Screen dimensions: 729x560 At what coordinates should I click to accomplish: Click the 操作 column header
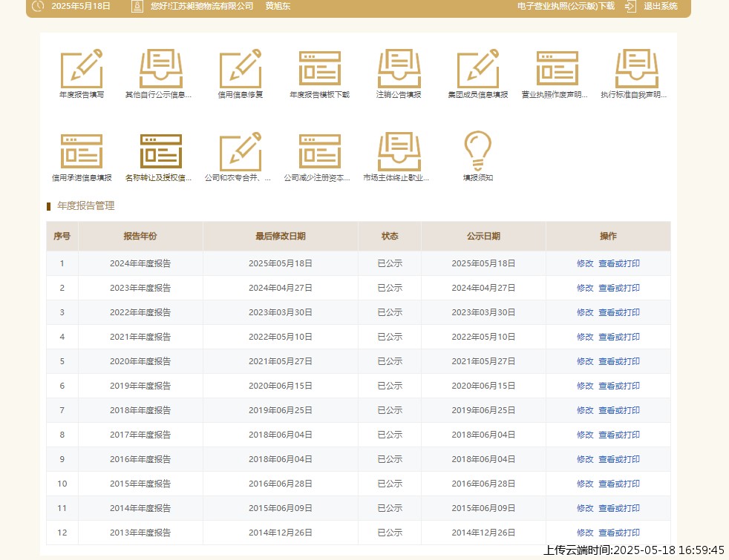[x=608, y=236]
